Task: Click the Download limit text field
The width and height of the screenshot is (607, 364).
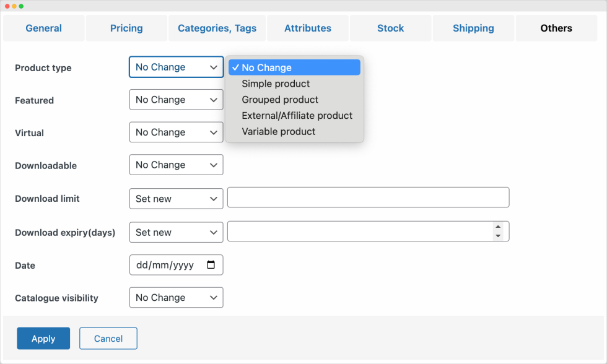Action: pos(368,198)
